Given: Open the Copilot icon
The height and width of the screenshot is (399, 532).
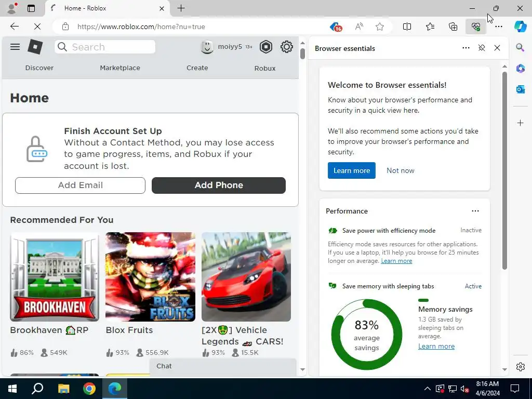Looking at the screenshot, I should (x=520, y=26).
